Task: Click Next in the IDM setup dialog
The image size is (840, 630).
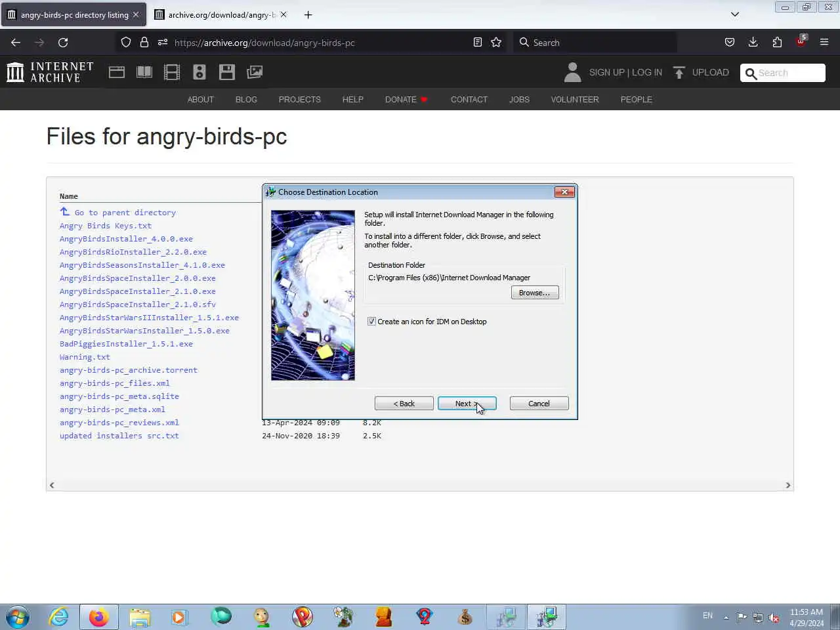Action: [467, 404]
